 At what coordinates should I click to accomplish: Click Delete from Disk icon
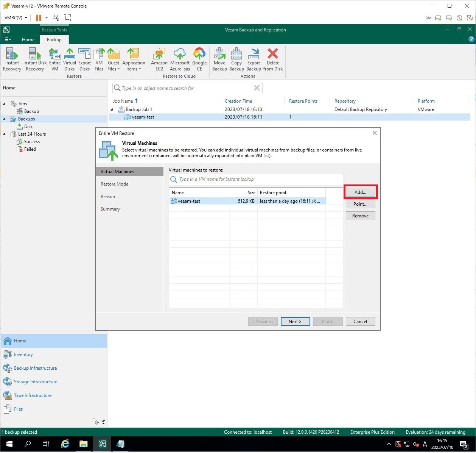273,59
